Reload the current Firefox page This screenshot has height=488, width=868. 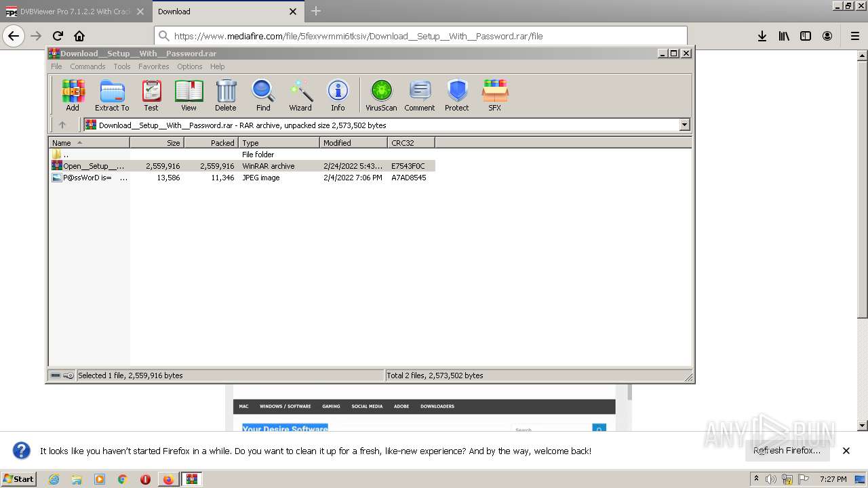click(x=58, y=36)
